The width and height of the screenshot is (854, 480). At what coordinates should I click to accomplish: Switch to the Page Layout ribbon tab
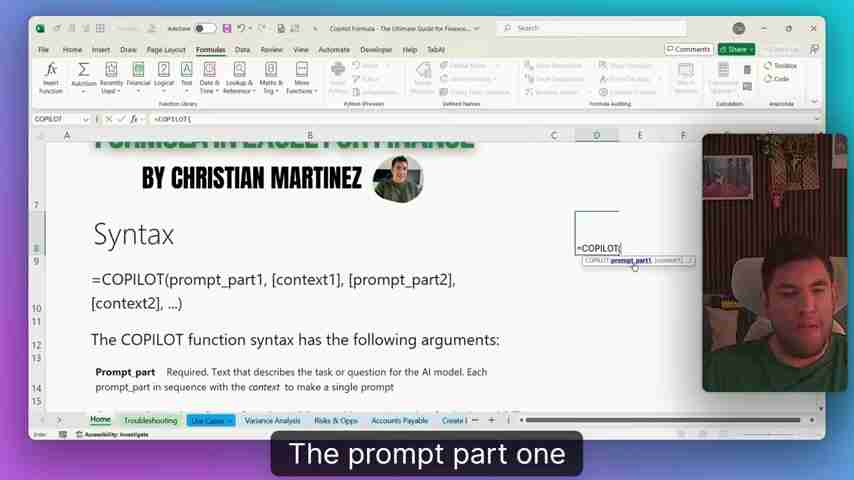click(x=166, y=50)
